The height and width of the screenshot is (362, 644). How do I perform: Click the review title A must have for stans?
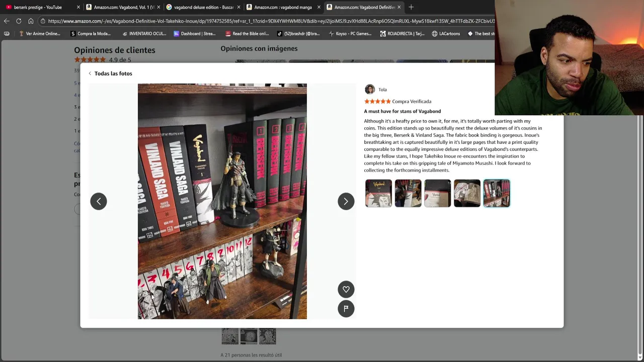403,111
